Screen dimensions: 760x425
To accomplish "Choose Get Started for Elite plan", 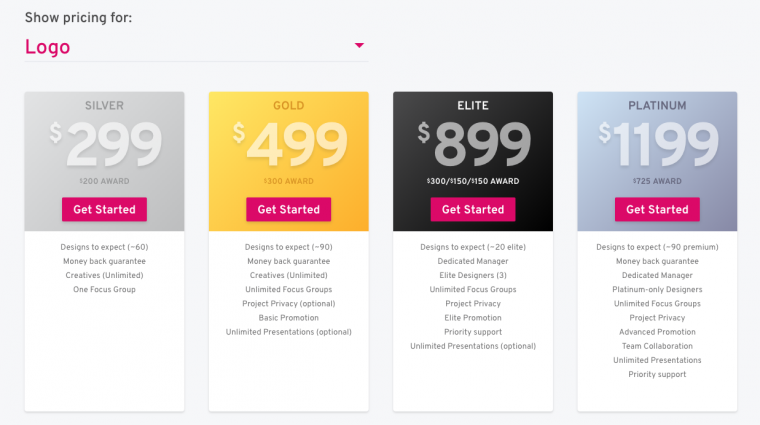I will (473, 209).
